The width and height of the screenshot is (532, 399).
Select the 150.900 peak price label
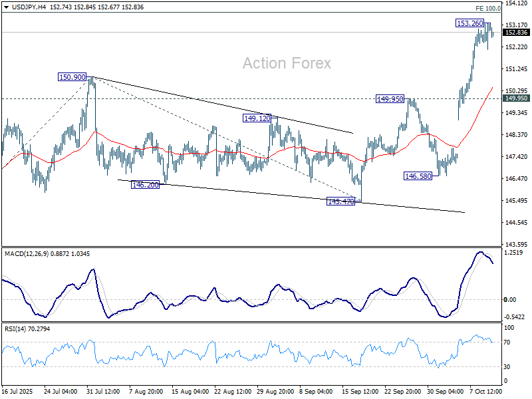tap(72, 77)
